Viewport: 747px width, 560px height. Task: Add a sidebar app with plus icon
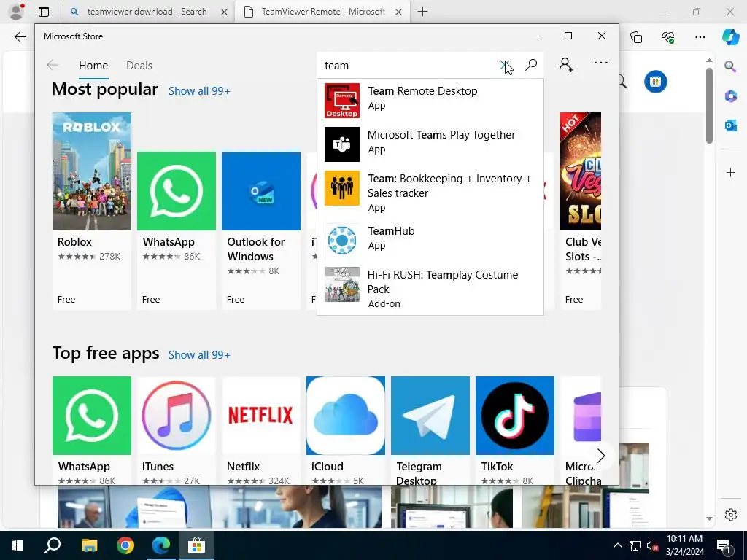pos(730,172)
